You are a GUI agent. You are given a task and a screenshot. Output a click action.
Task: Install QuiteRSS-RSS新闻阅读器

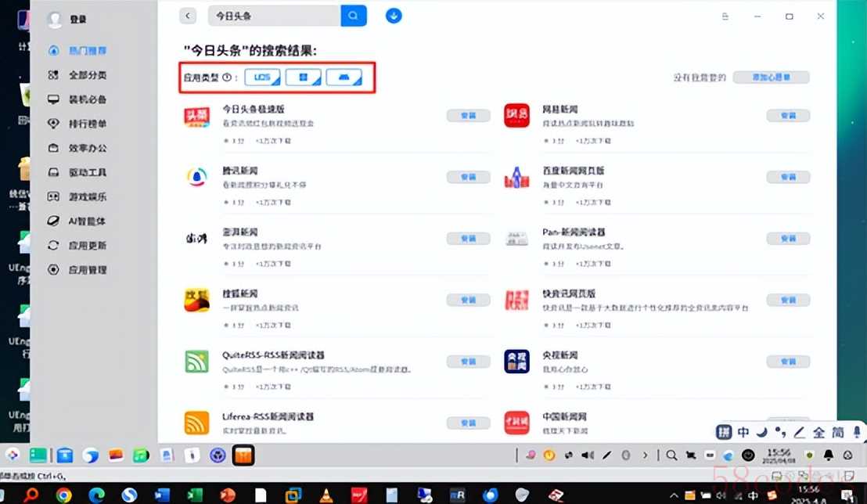tap(469, 362)
